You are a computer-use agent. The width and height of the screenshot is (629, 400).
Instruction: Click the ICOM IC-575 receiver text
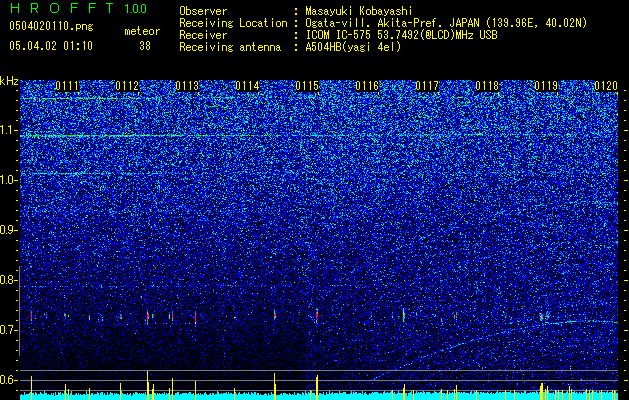tap(401, 35)
